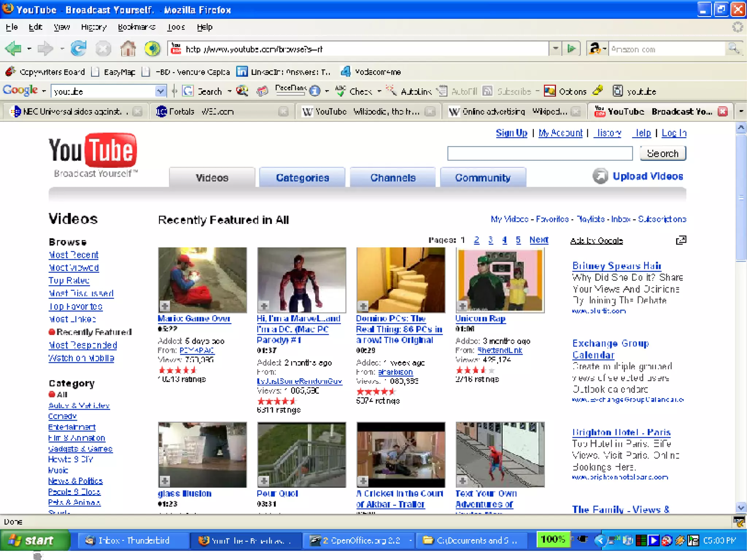This screenshot has height=560, width=747.
Task: Click the Firefox Forward arrow button
Action: point(46,49)
